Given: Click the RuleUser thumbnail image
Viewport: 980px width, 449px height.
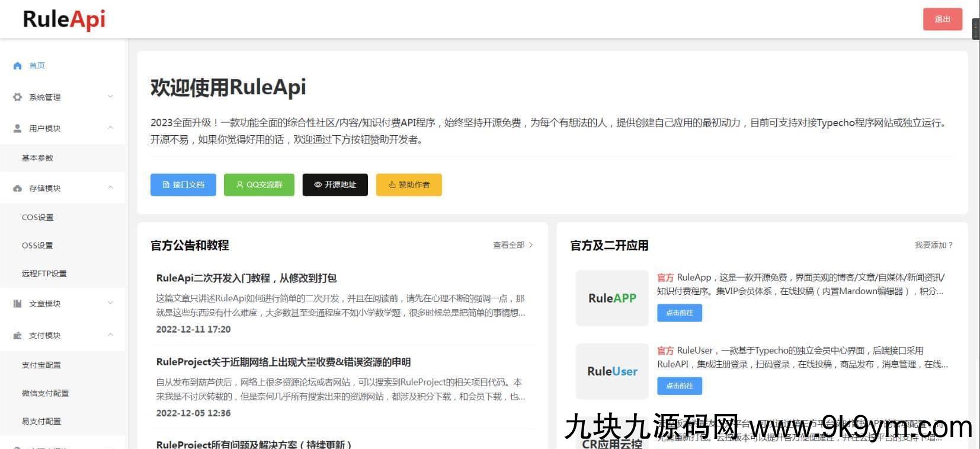Looking at the screenshot, I should click(612, 371).
